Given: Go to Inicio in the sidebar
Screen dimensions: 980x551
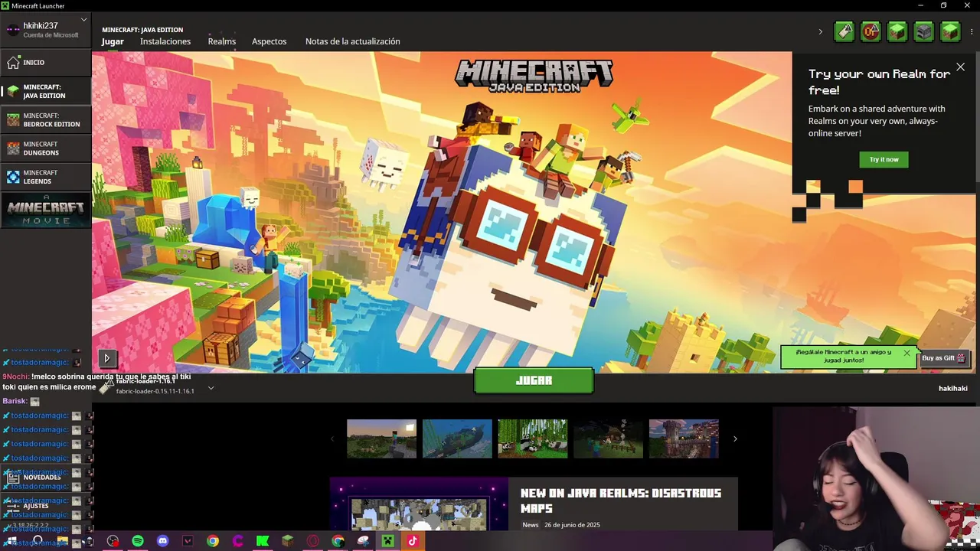Looking at the screenshot, I should pyautogui.click(x=46, y=62).
